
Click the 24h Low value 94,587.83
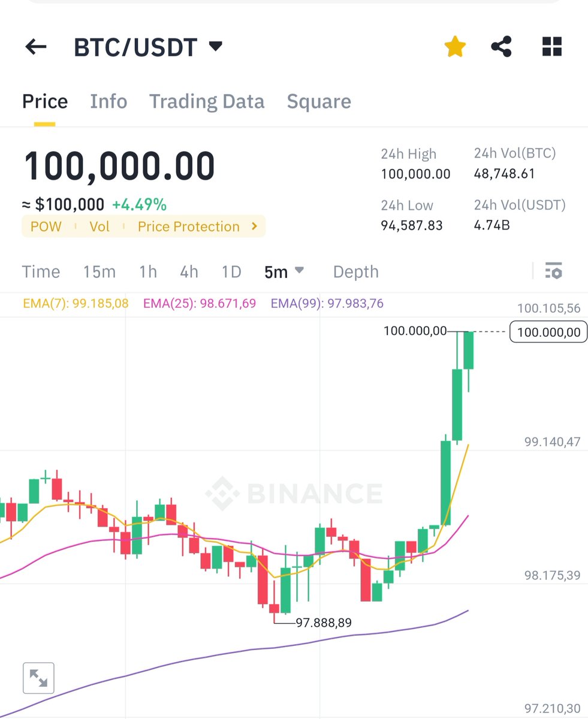click(412, 226)
